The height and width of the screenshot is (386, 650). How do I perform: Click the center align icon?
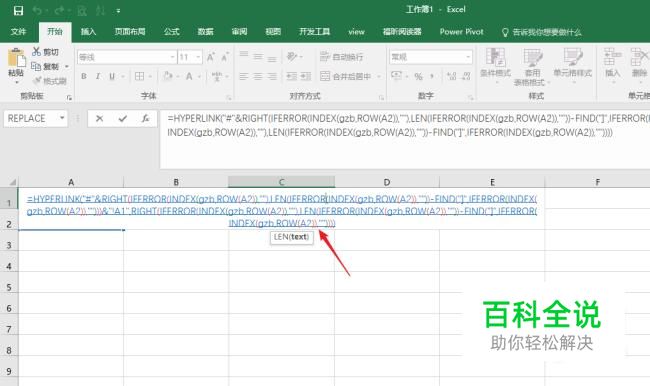pos(258,76)
